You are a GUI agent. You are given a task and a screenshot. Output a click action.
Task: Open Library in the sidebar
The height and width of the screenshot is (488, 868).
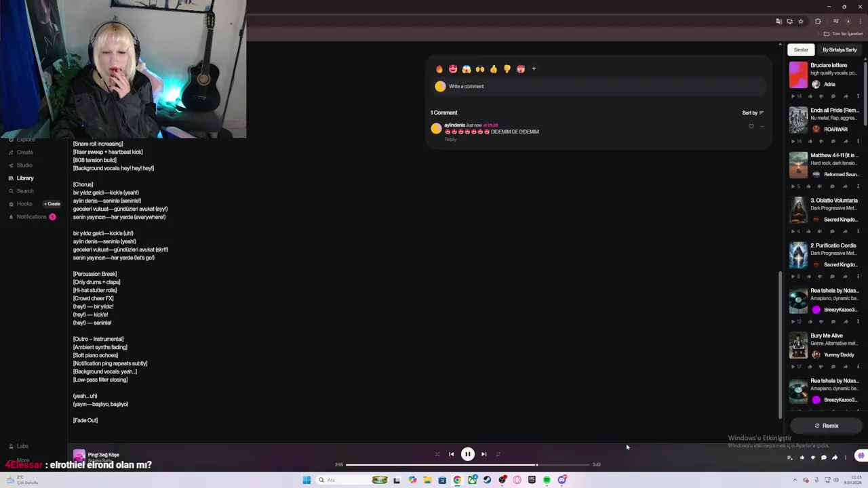coord(21,178)
